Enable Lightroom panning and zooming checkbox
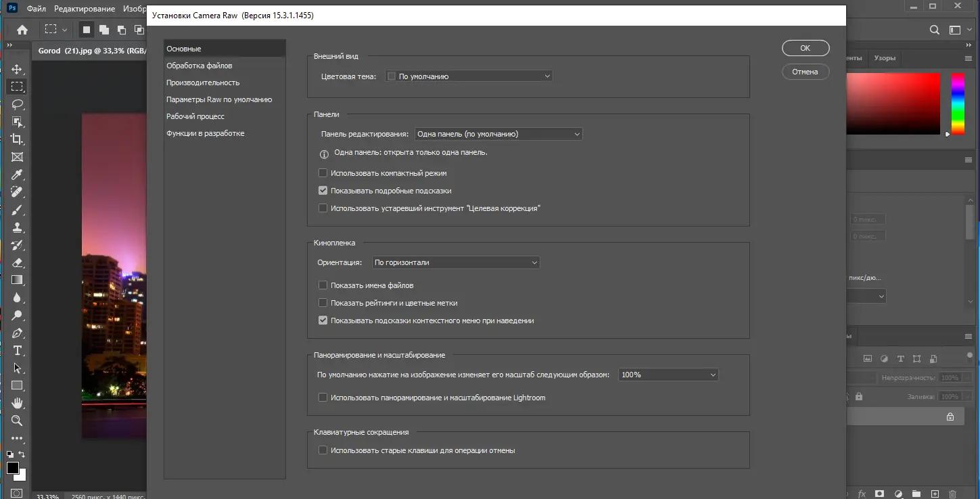Image resolution: width=980 pixels, height=499 pixels. coord(323,398)
